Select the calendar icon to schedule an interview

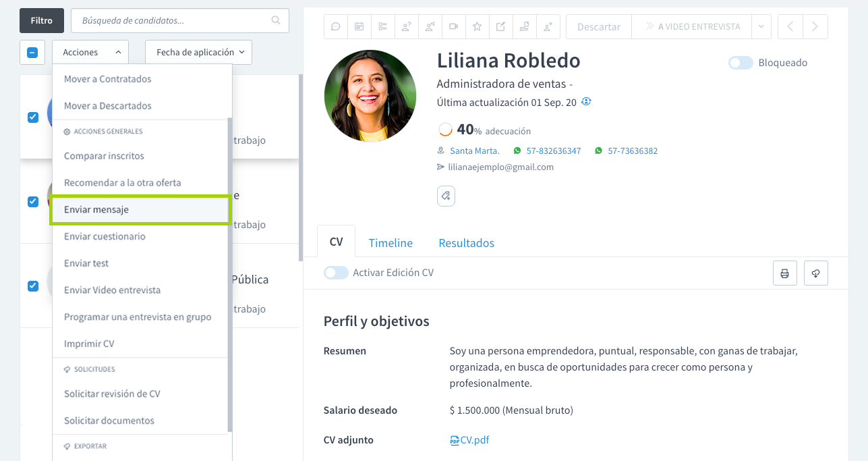click(359, 26)
